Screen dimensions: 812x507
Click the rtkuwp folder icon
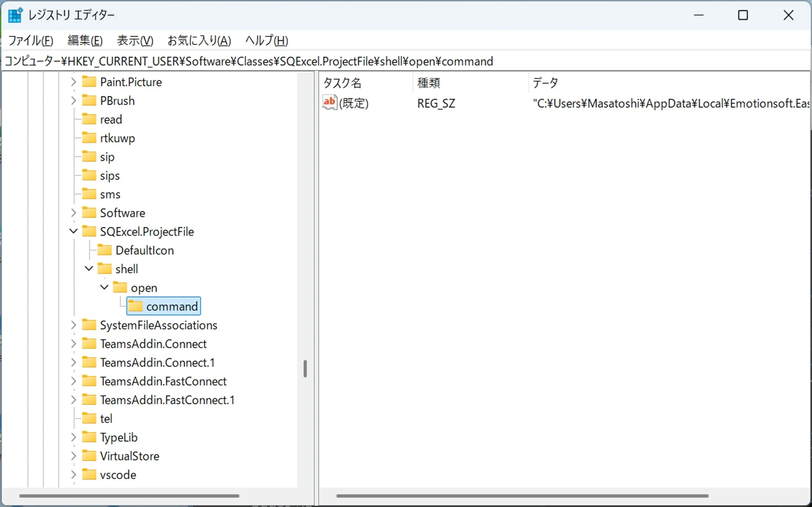[89, 138]
